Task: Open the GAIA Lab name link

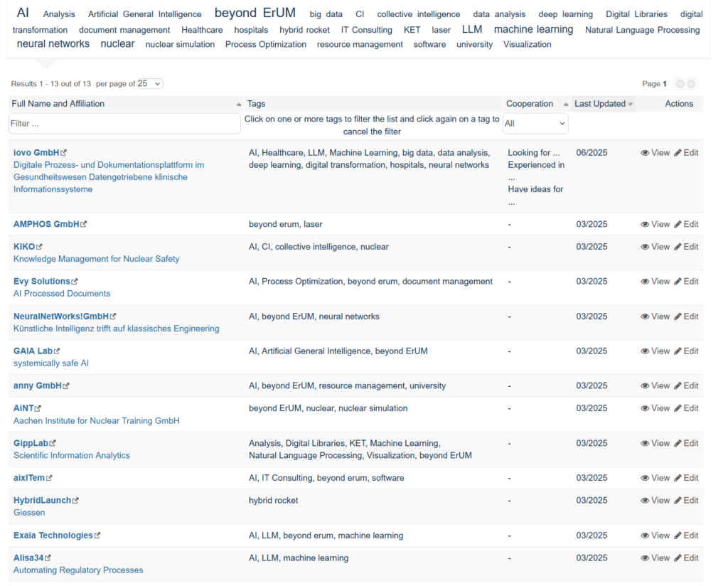Action: (x=33, y=351)
